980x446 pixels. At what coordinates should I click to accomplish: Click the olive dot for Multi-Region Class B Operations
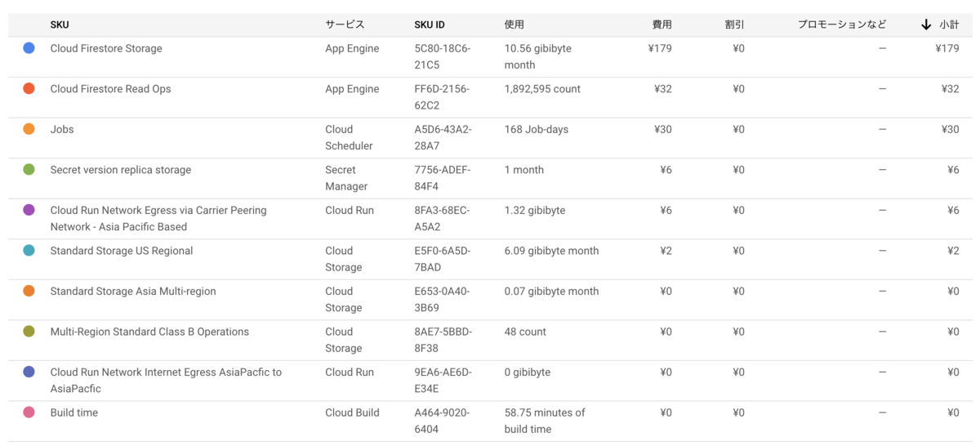coord(29,331)
